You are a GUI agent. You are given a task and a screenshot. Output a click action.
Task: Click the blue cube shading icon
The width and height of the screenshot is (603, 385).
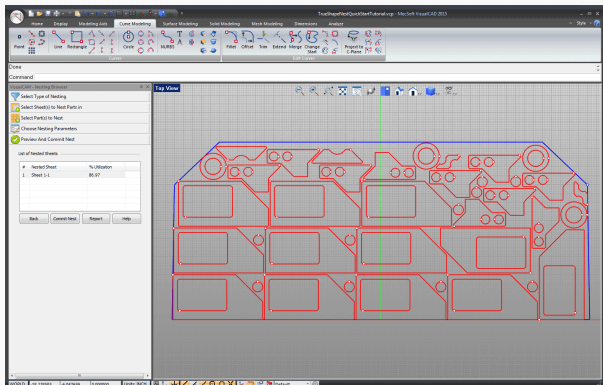[431, 91]
